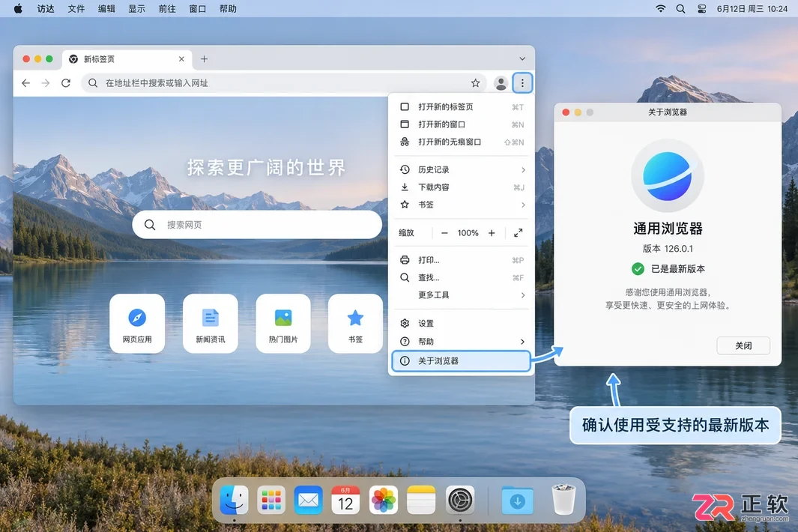The image size is (798, 532).
Task: Open Mail from the Dock
Action: (x=309, y=500)
